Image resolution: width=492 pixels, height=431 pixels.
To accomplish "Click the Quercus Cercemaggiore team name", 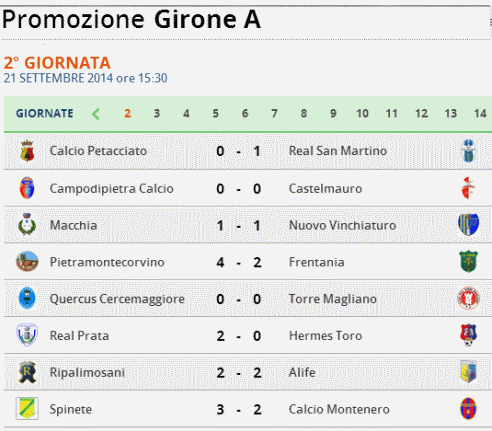I will pyautogui.click(x=117, y=299).
